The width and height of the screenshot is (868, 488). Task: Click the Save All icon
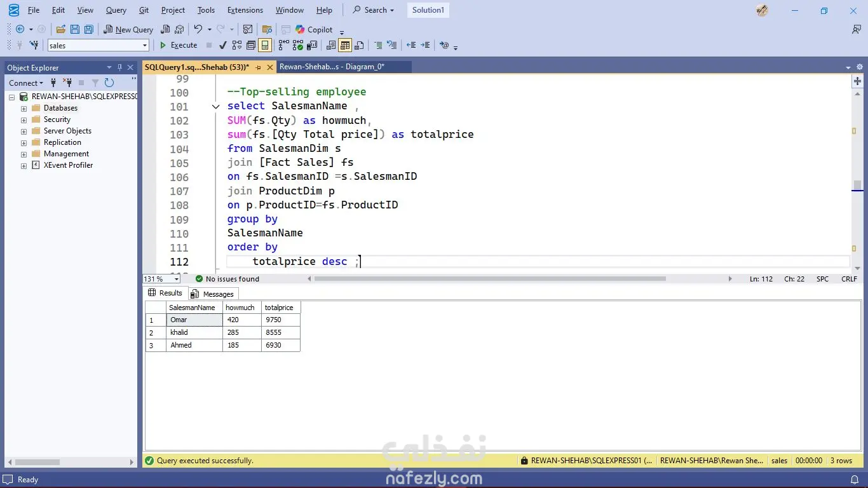click(x=89, y=29)
